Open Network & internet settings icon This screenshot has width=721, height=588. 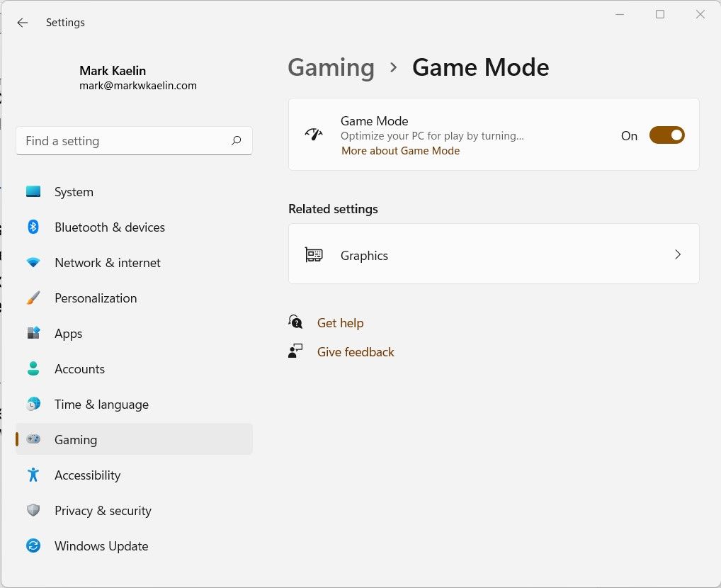[33, 262]
